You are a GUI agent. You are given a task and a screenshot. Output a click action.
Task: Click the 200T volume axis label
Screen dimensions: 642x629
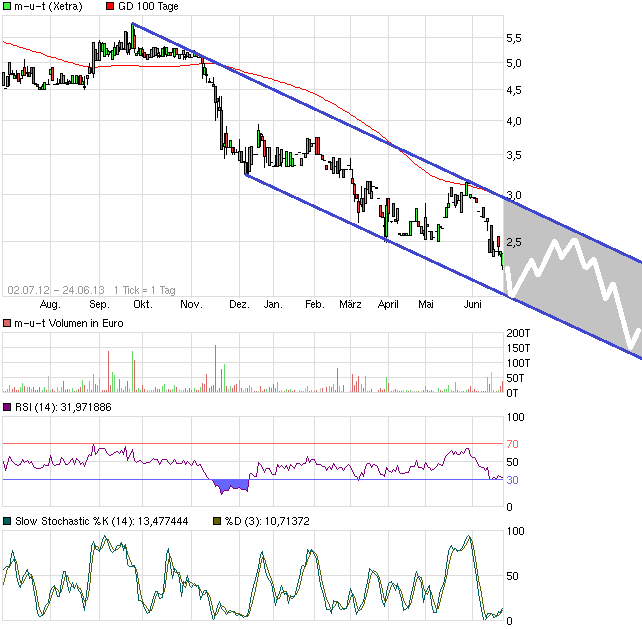pyautogui.click(x=519, y=332)
